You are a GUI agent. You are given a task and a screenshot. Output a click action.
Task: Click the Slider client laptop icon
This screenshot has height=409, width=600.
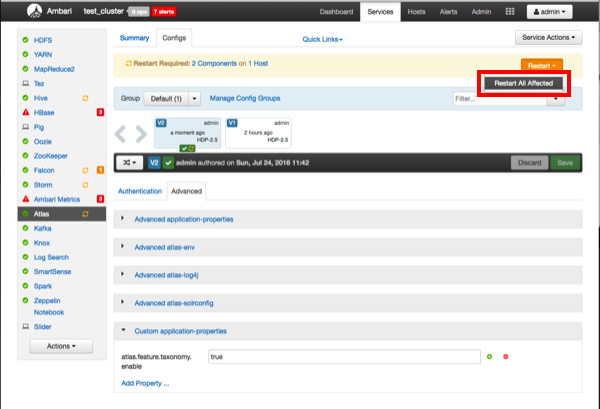pyautogui.click(x=26, y=327)
